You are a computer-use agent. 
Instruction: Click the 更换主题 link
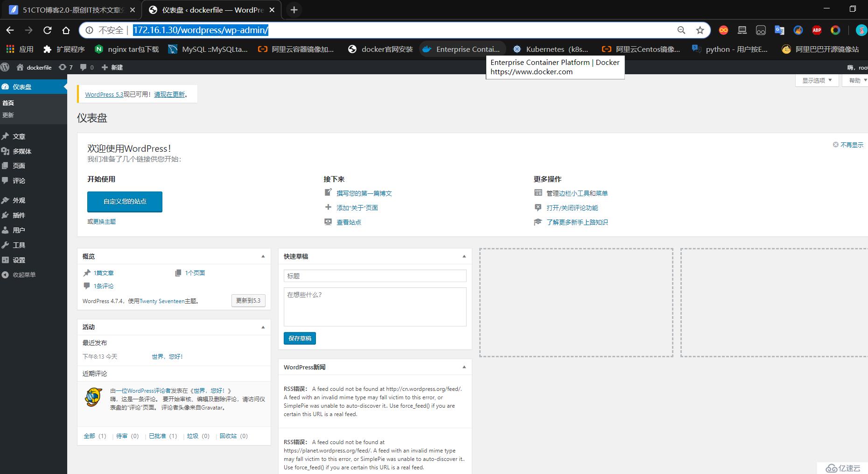(x=105, y=221)
